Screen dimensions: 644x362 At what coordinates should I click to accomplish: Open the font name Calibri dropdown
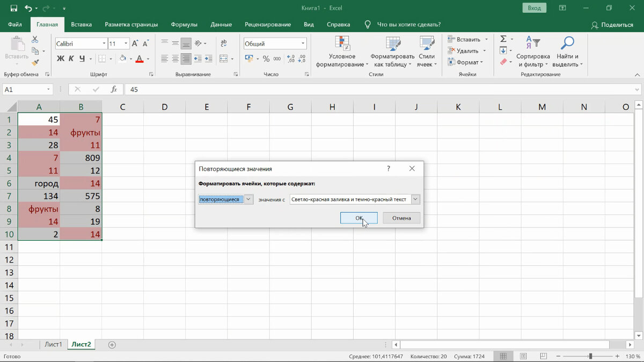click(x=104, y=43)
